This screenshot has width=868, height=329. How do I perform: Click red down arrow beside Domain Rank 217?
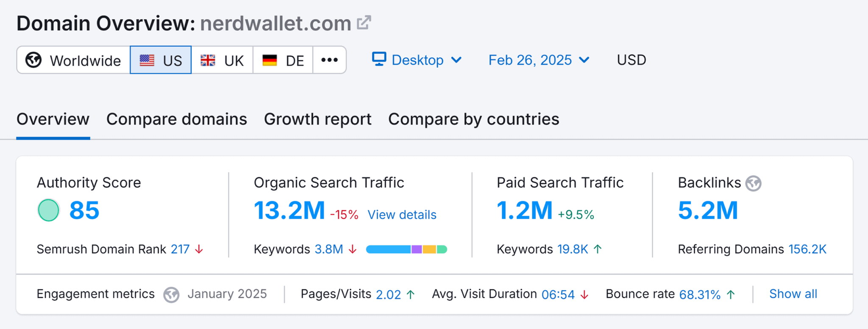[x=199, y=249]
